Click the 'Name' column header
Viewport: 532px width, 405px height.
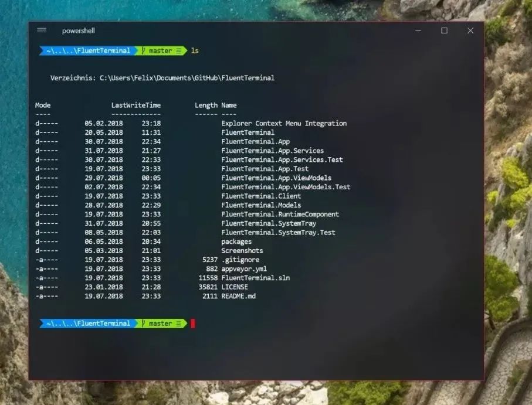tap(229, 105)
